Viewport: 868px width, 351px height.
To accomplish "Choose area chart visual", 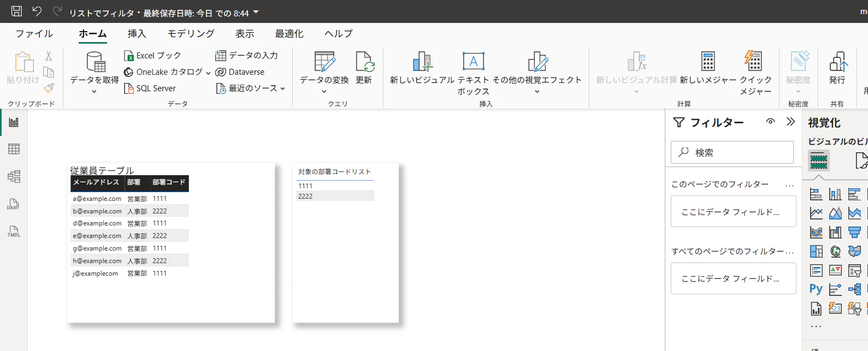I will (x=835, y=213).
